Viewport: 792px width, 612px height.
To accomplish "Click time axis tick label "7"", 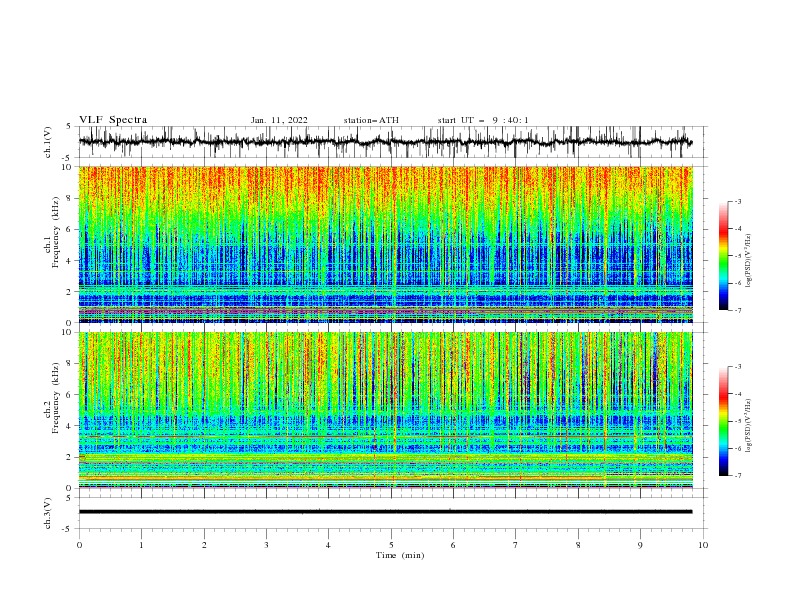I will click(516, 545).
